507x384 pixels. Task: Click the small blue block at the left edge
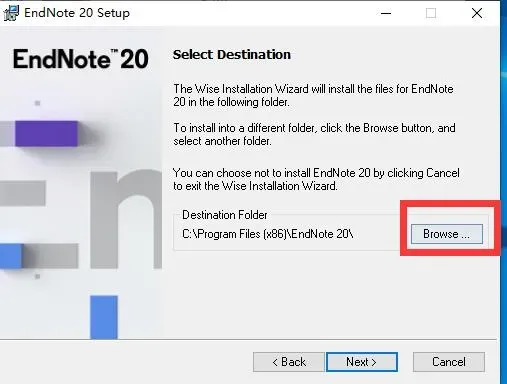click(x=11, y=256)
